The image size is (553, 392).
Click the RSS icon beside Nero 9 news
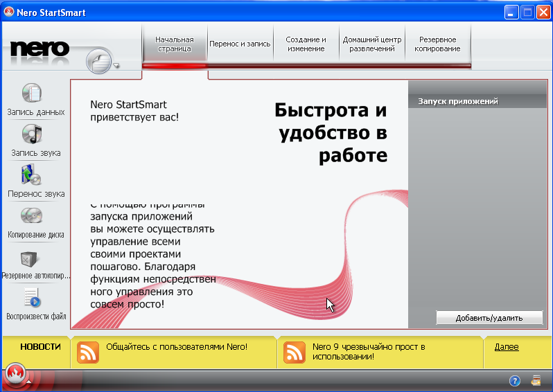tap(294, 352)
